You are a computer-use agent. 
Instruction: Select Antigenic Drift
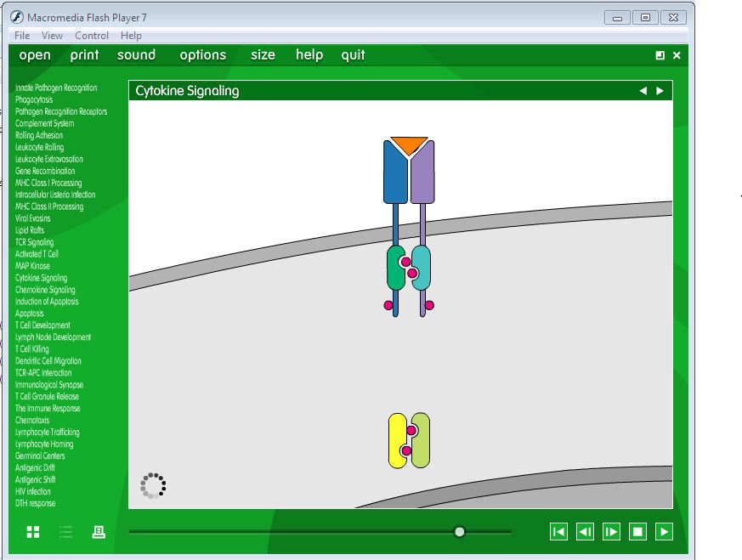coord(35,467)
